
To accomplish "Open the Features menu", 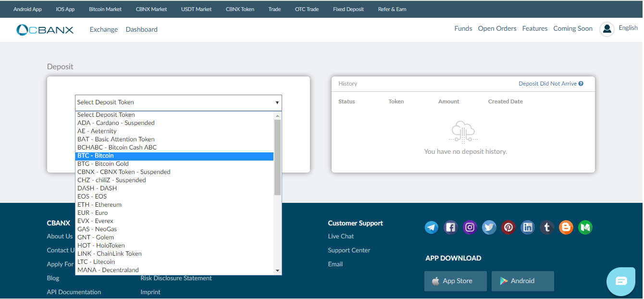I will (535, 29).
